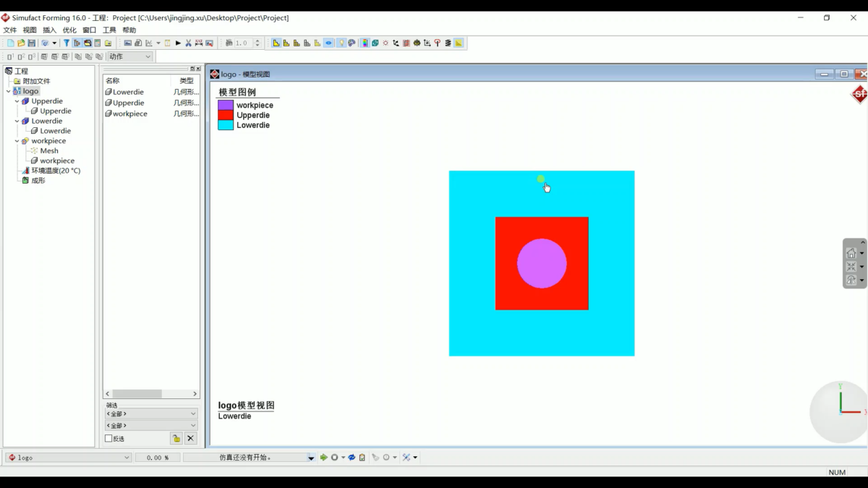Click the home view icon in viewport
Image resolution: width=868 pixels, height=488 pixels.
click(x=851, y=253)
